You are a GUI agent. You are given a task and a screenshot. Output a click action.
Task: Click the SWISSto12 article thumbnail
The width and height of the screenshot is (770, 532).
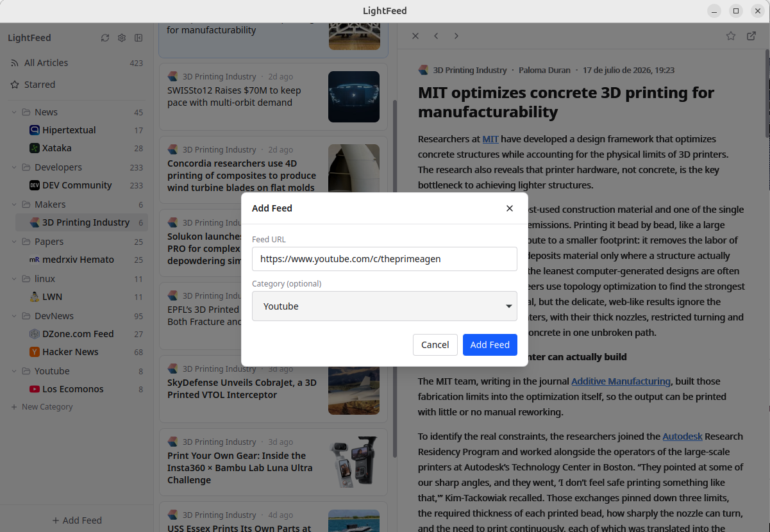point(354,97)
